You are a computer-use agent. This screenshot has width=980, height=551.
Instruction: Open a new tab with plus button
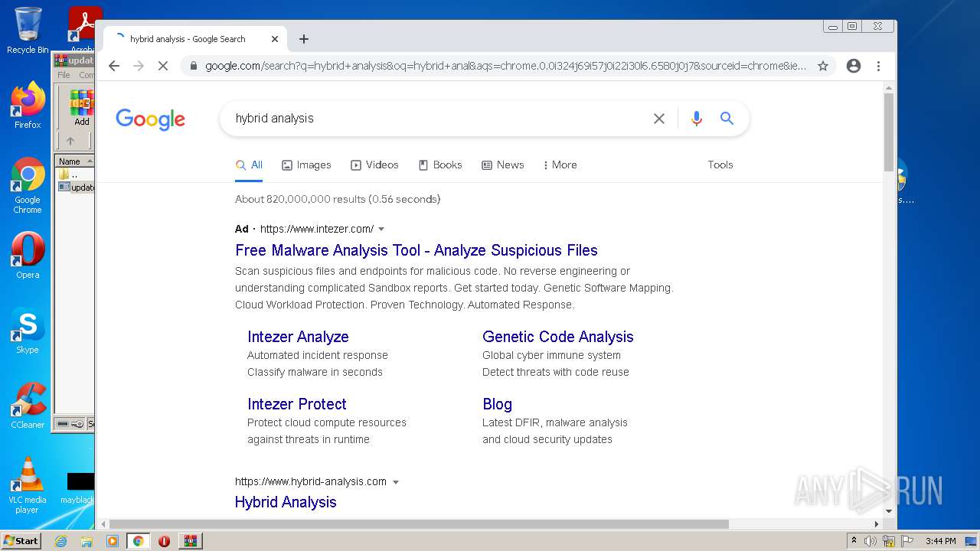304,39
